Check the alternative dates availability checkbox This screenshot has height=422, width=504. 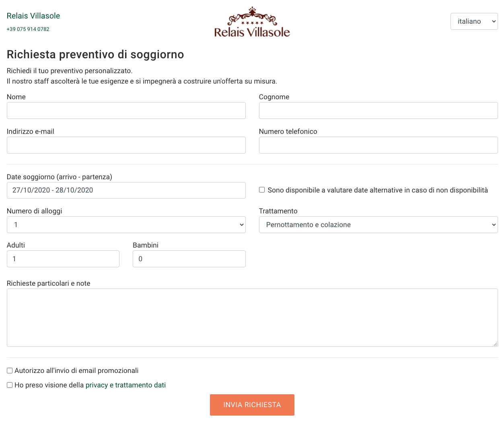pyautogui.click(x=262, y=190)
